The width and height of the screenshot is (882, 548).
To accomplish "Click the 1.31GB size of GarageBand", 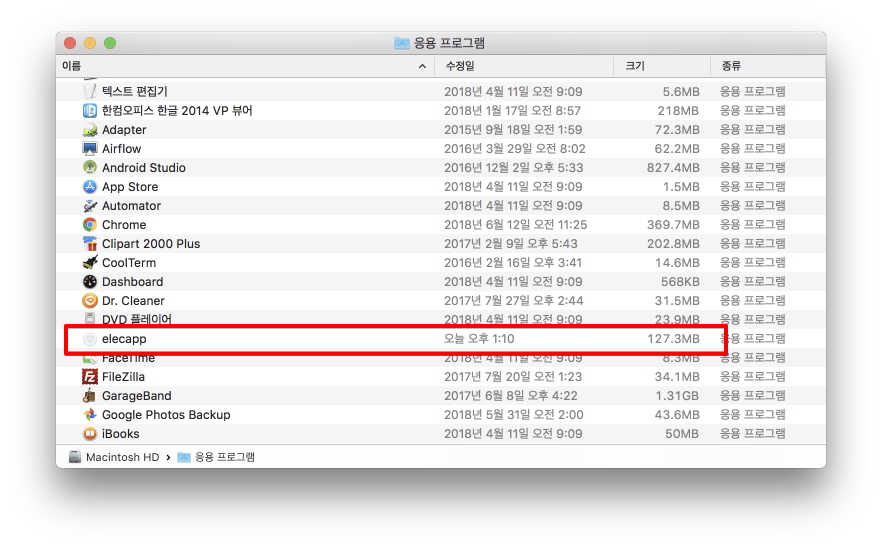I will pos(677,396).
